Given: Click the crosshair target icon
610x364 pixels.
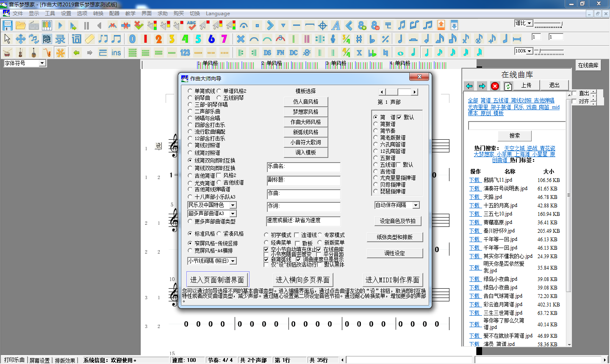Looking at the screenshot, I should pyautogui.click(x=323, y=25).
